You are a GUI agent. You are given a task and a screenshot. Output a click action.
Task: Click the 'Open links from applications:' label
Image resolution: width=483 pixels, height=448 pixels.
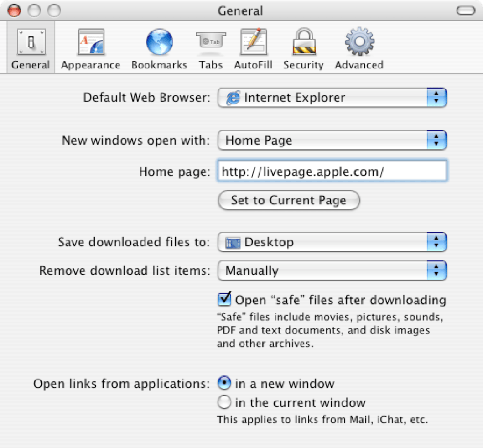122,384
